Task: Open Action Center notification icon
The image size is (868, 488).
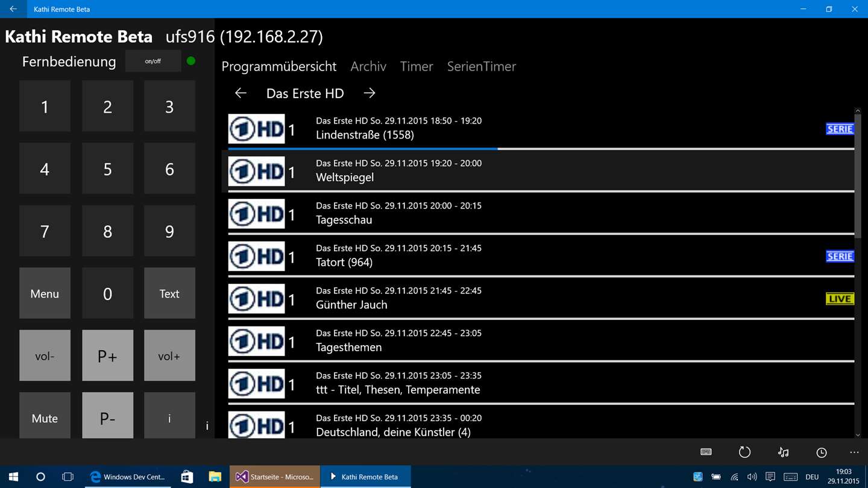Action: [x=770, y=477]
